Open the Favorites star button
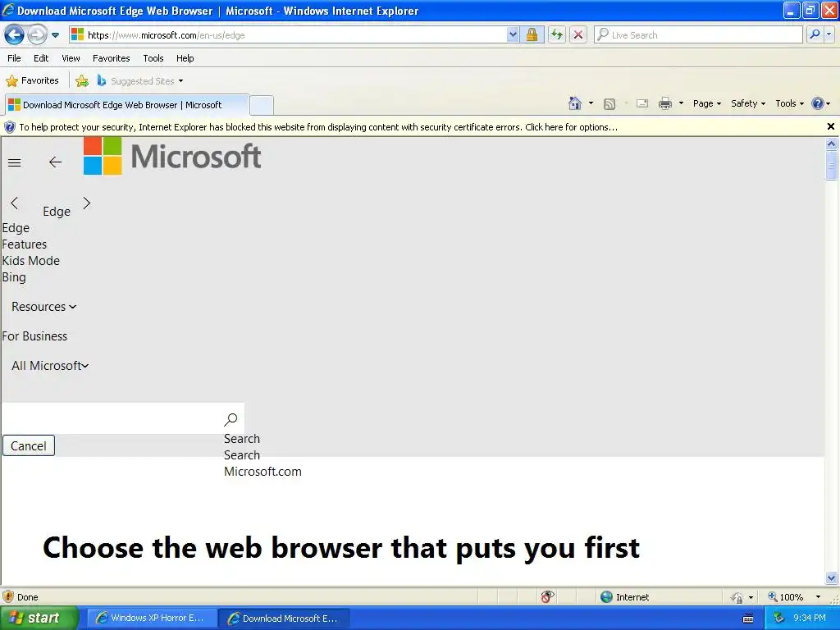 click(x=32, y=81)
